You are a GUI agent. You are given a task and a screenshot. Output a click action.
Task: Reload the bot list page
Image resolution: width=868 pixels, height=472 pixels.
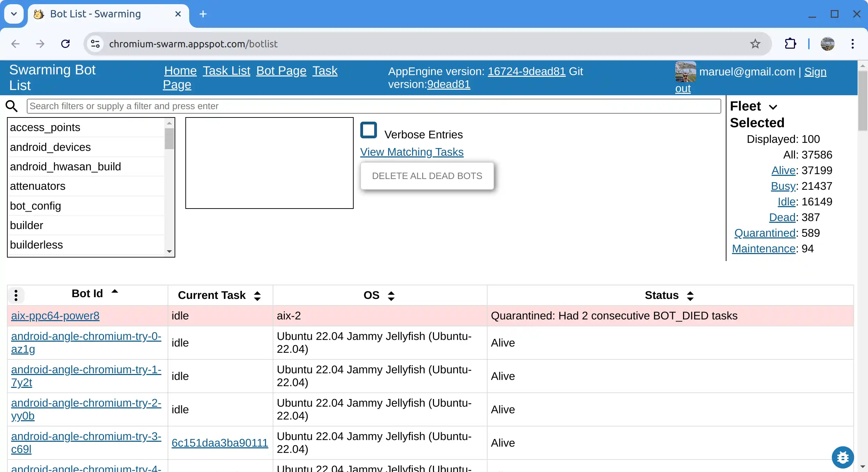(x=65, y=44)
